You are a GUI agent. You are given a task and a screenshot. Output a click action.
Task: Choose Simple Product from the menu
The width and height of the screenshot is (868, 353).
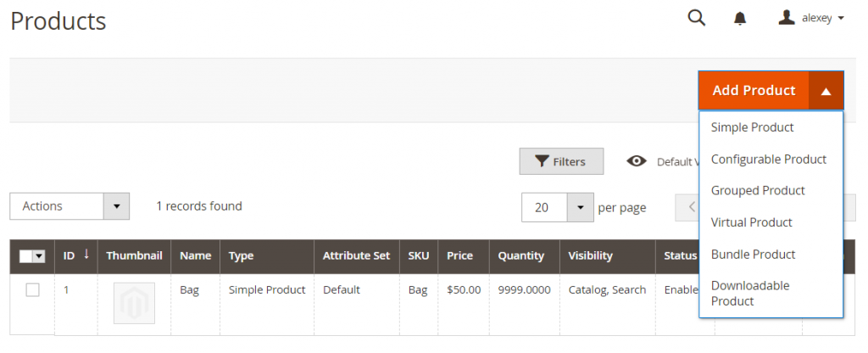[x=752, y=127]
